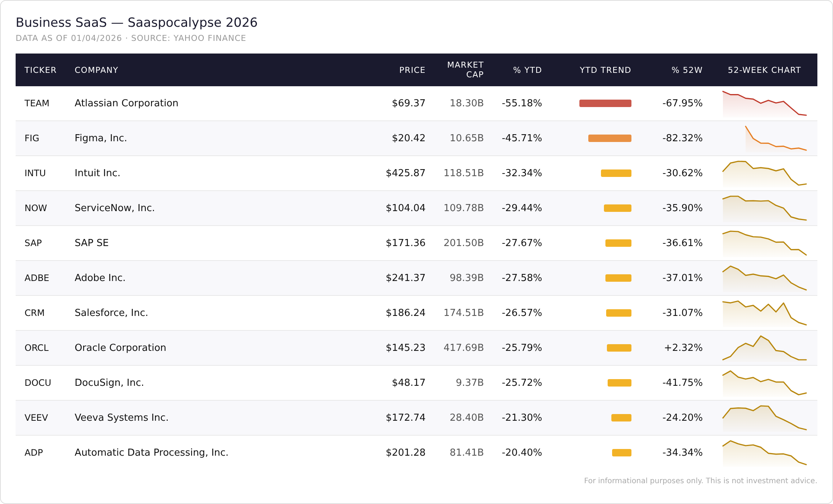
Task: Click the Atlassian Corporation company name
Action: click(126, 103)
